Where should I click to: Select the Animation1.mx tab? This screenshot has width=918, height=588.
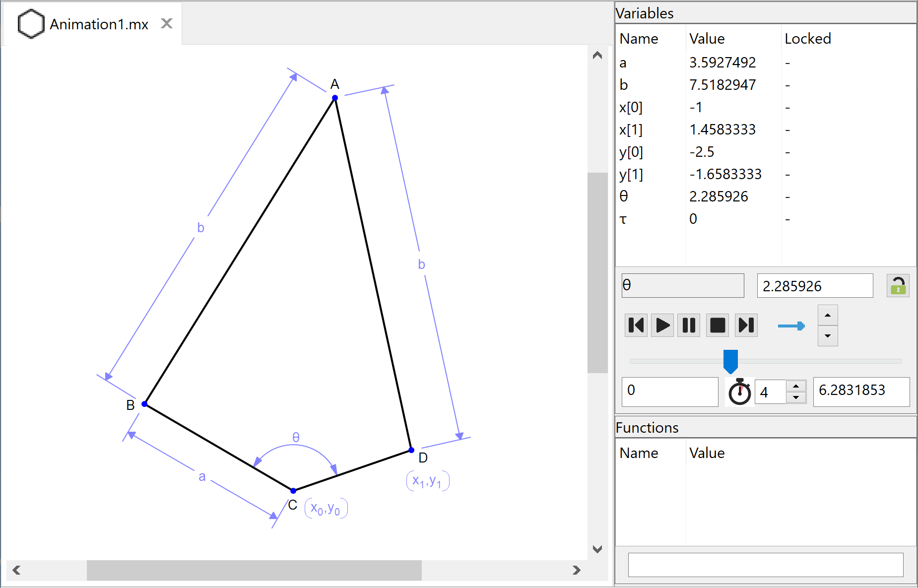coord(99,24)
